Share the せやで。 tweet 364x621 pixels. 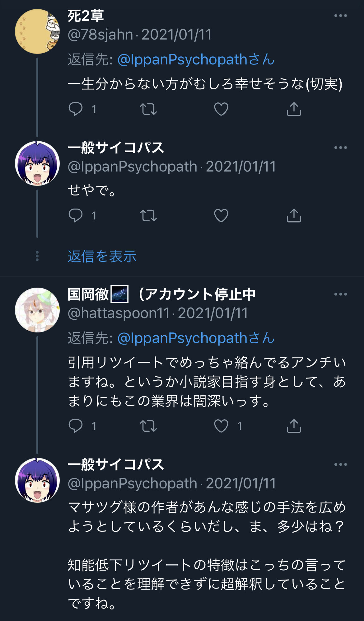(294, 215)
